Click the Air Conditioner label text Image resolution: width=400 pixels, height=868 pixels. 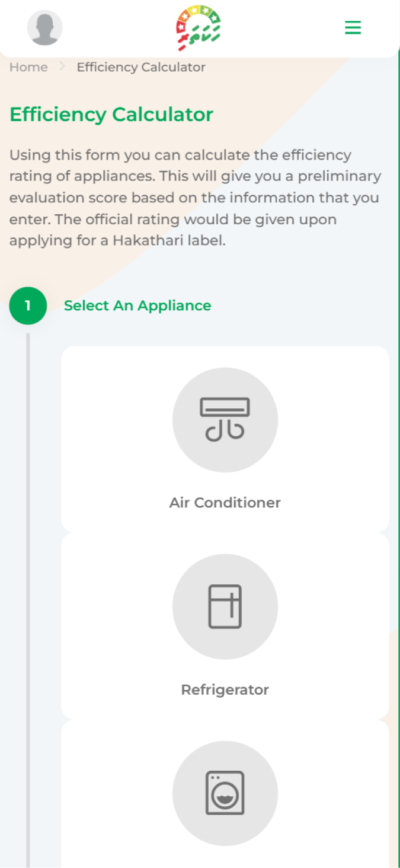coord(225,503)
